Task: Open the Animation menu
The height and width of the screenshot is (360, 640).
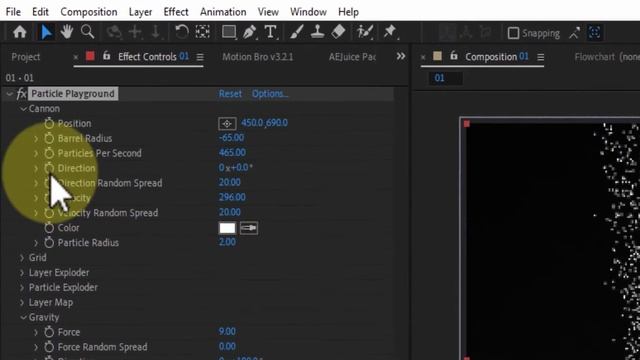Action: [x=223, y=12]
